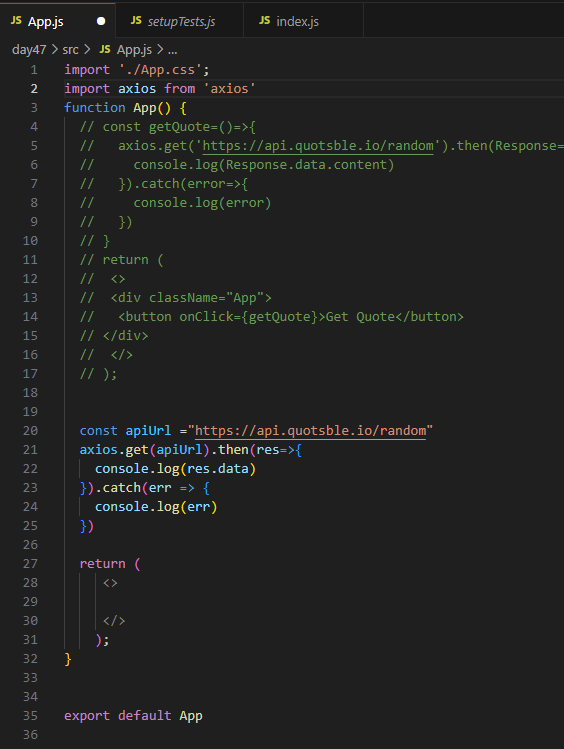Click 'console.log(res.data)' statement

point(175,469)
